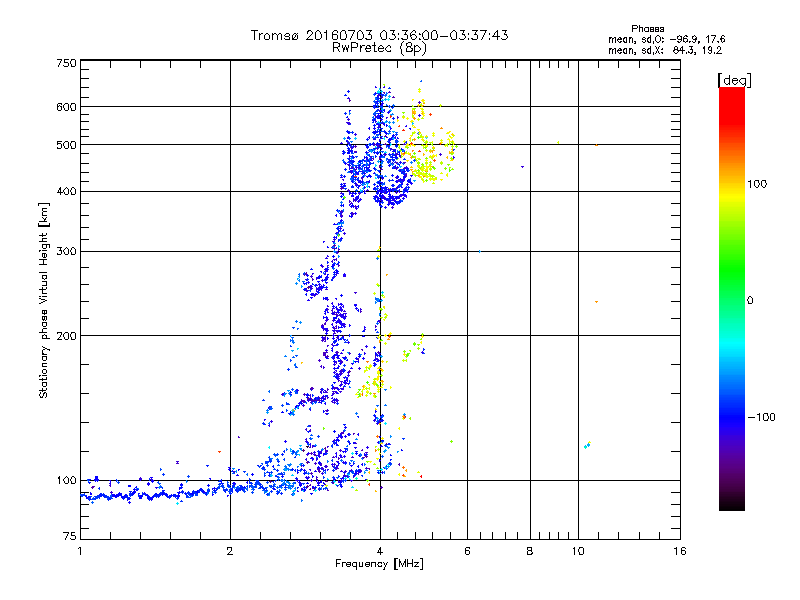The height and width of the screenshot is (600, 800).
Task: Click the x-axis tick label '8'
Action: (530, 551)
